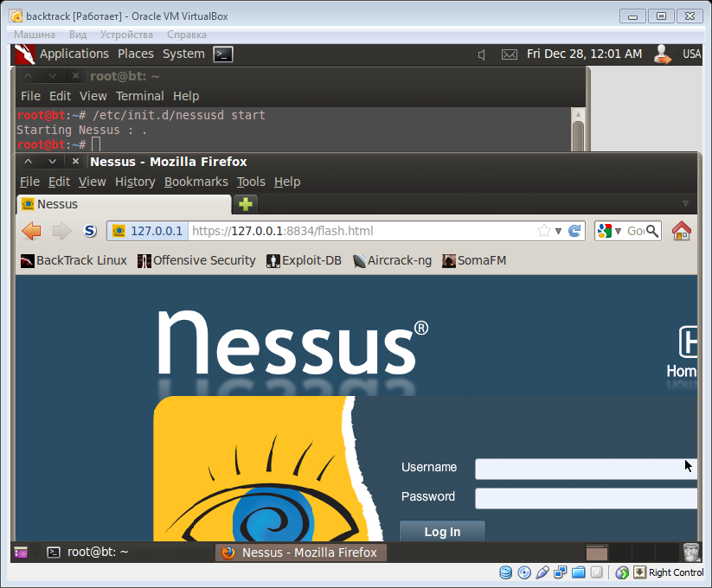Image resolution: width=712 pixels, height=588 pixels.
Task: Open trash icon in bottom panel
Action: 691,553
